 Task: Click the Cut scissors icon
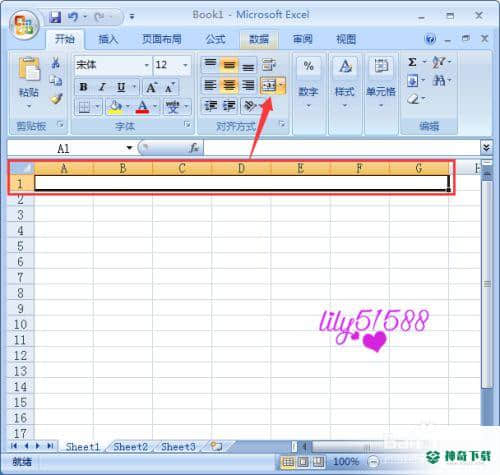(56, 62)
